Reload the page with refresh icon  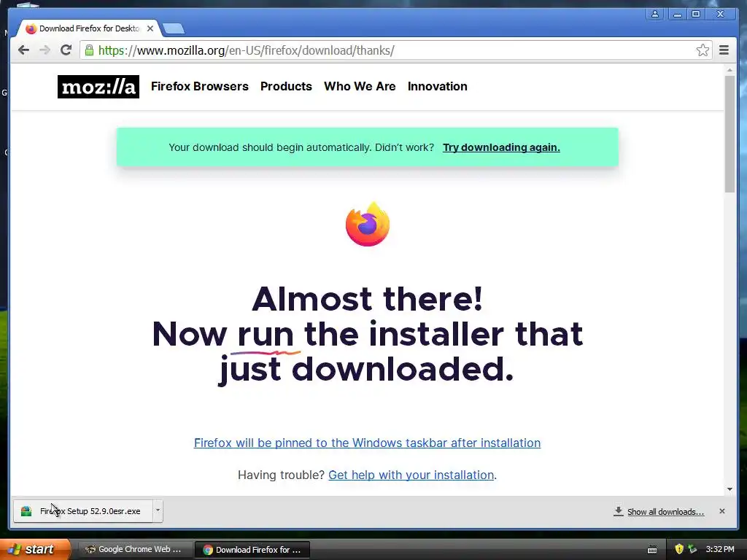pyautogui.click(x=66, y=50)
